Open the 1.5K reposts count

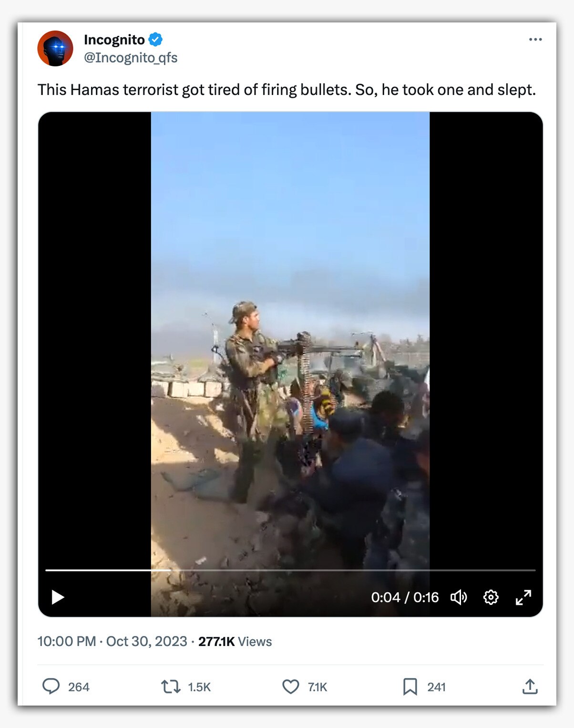(199, 687)
